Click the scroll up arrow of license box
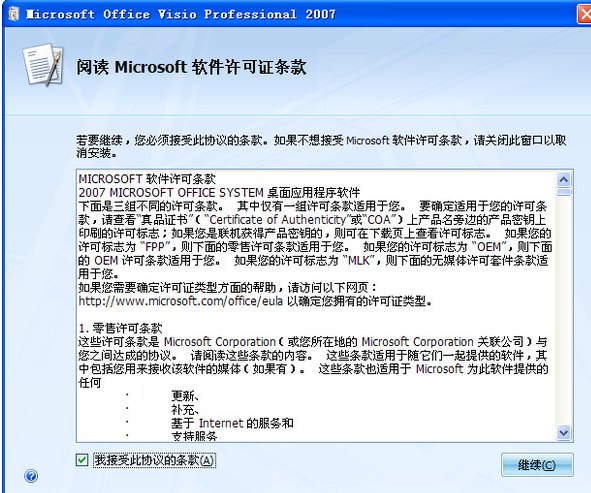 click(x=563, y=179)
